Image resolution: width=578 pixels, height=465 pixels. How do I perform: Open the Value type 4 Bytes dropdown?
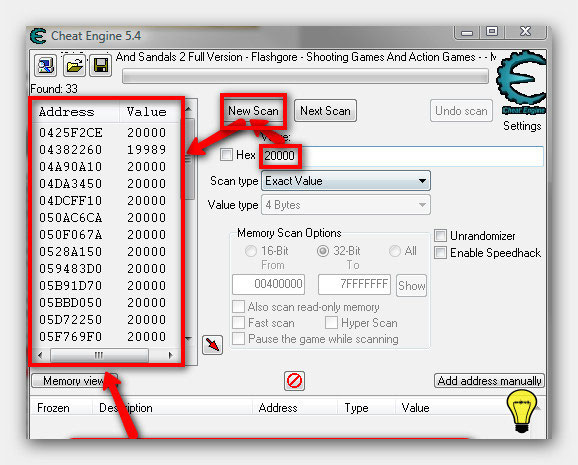(x=346, y=205)
